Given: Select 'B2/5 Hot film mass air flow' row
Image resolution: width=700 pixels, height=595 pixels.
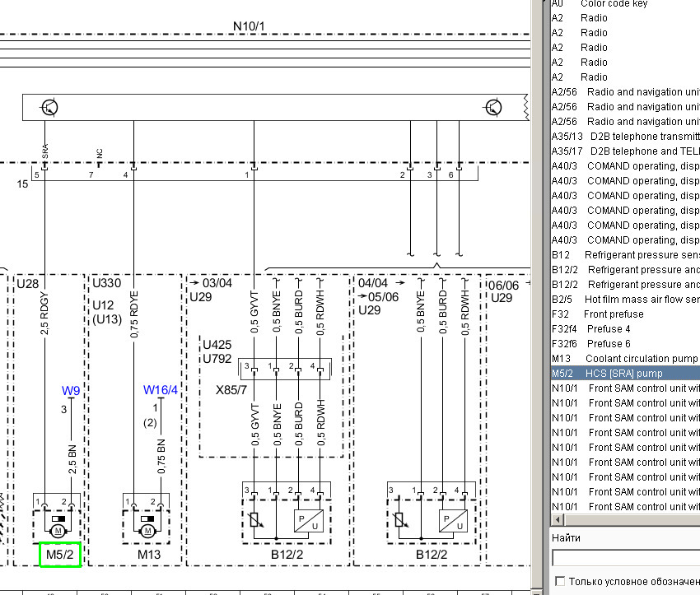Looking at the screenshot, I should [x=625, y=300].
